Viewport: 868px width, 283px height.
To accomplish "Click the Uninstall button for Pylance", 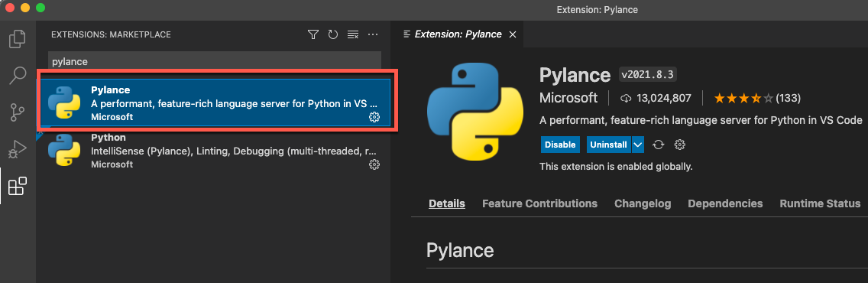I will [608, 145].
